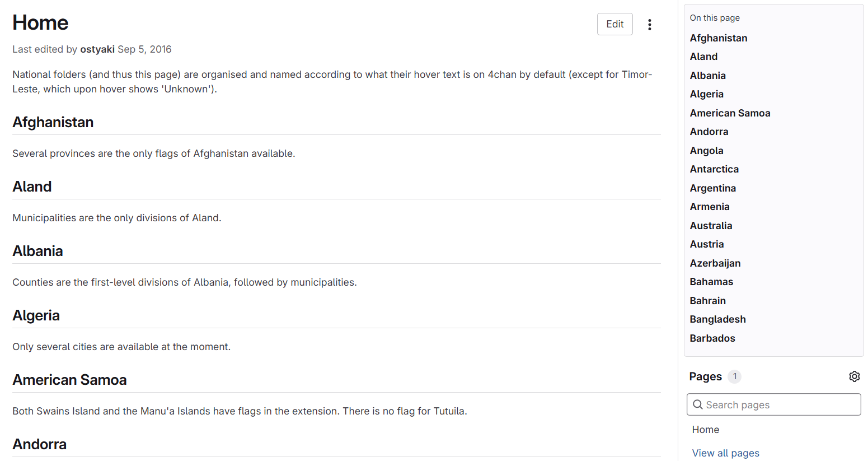Focus the Search pages field
Image resolution: width=868 pixels, height=461 pixels.
[x=773, y=404]
